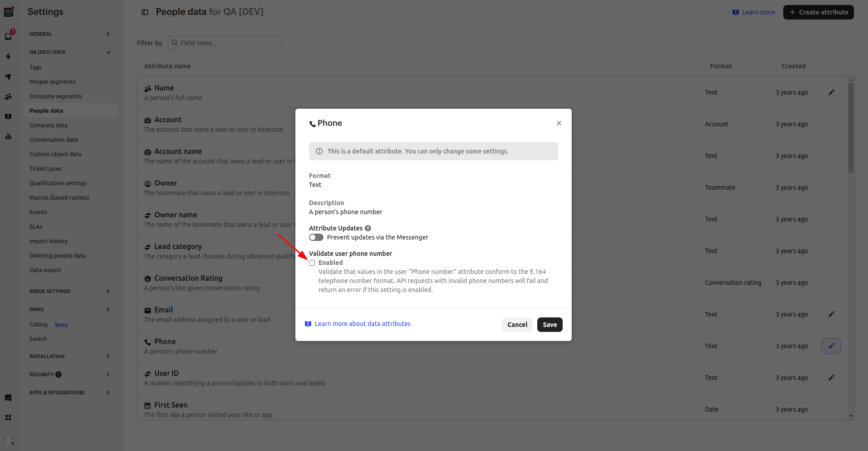868x451 pixels.
Task: Open Learn more about data attributes link
Action: (x=358, y=324)
